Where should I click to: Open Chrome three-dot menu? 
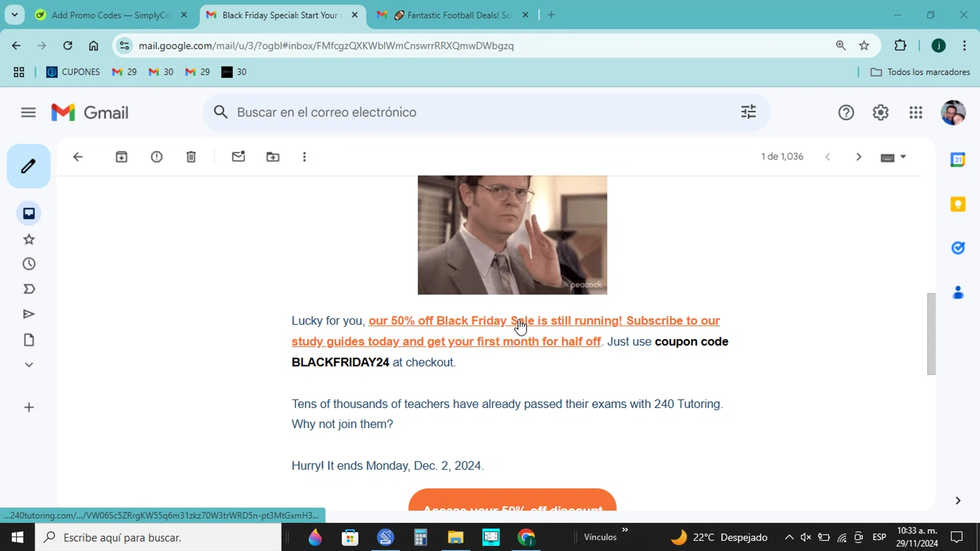tap(964, 46)
